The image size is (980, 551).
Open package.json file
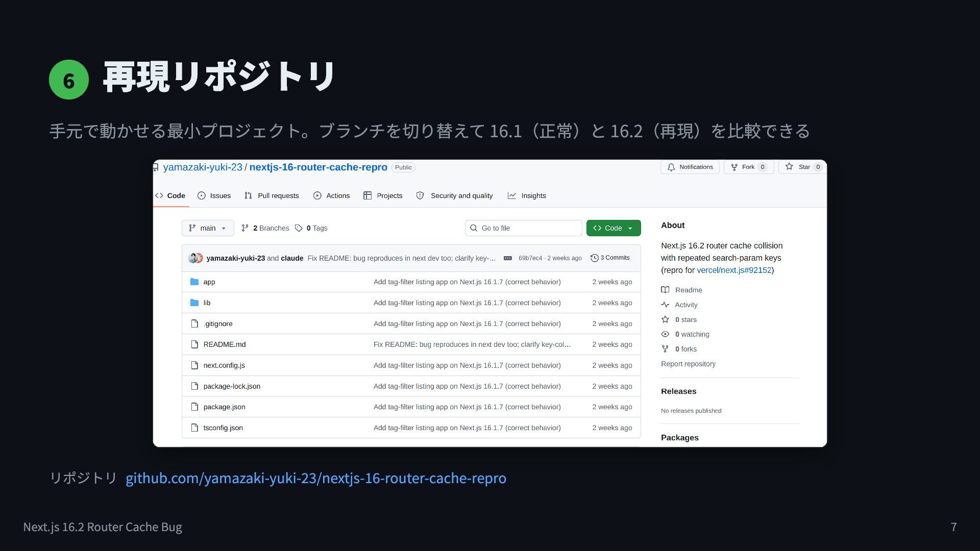[224, 407]
